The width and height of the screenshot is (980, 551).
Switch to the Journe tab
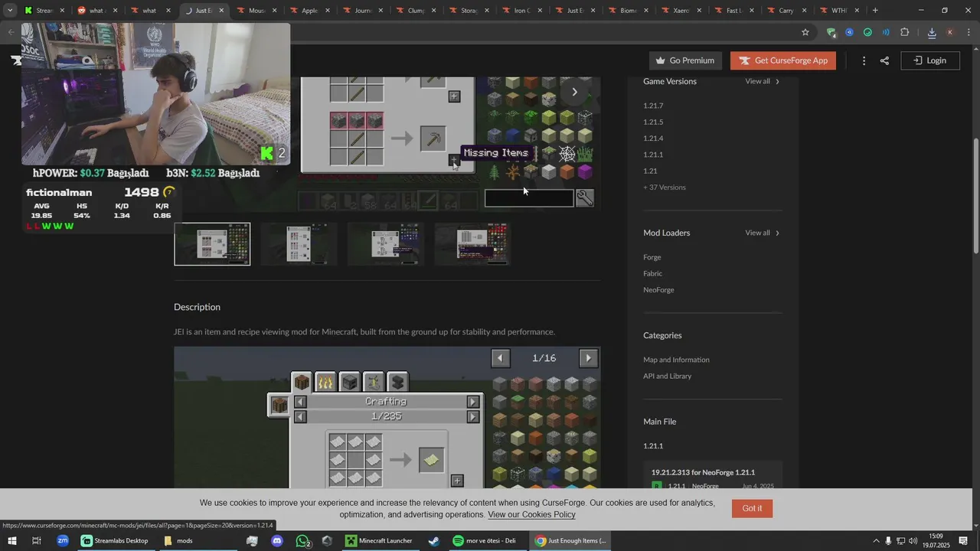362,11
